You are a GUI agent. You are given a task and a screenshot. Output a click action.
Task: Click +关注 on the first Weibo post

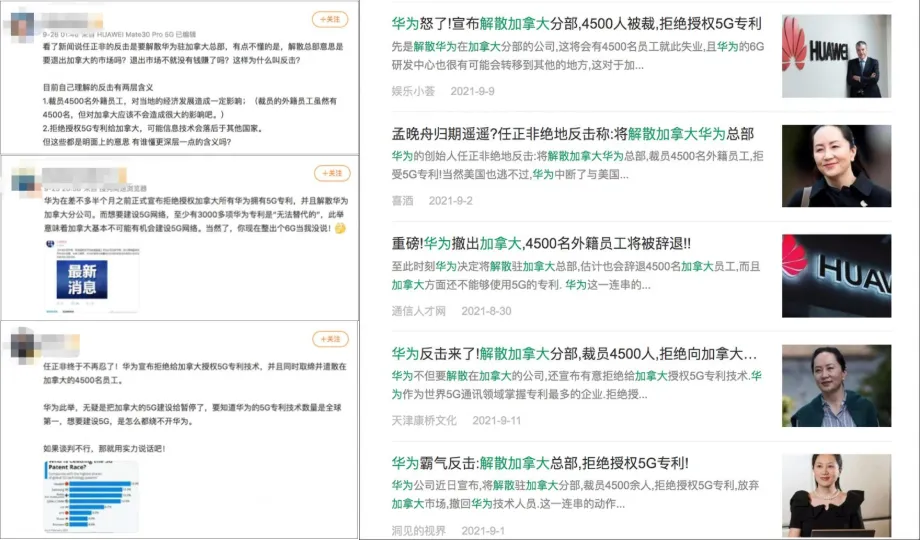[330, 19]
